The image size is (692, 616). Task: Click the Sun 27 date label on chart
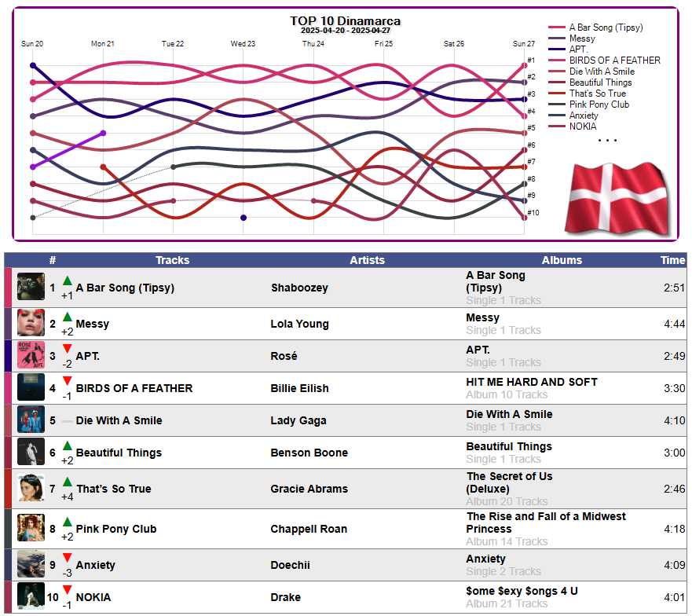[523, 44]
